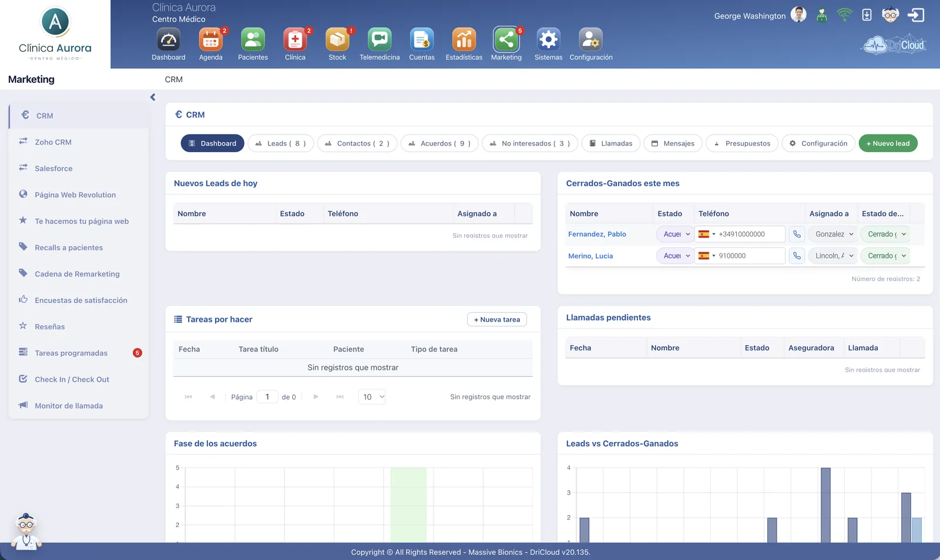The width and height of the screenshot is (940, 560).
Task: Click the + Nueva tarea button
Action: click(x=497, y=319)
